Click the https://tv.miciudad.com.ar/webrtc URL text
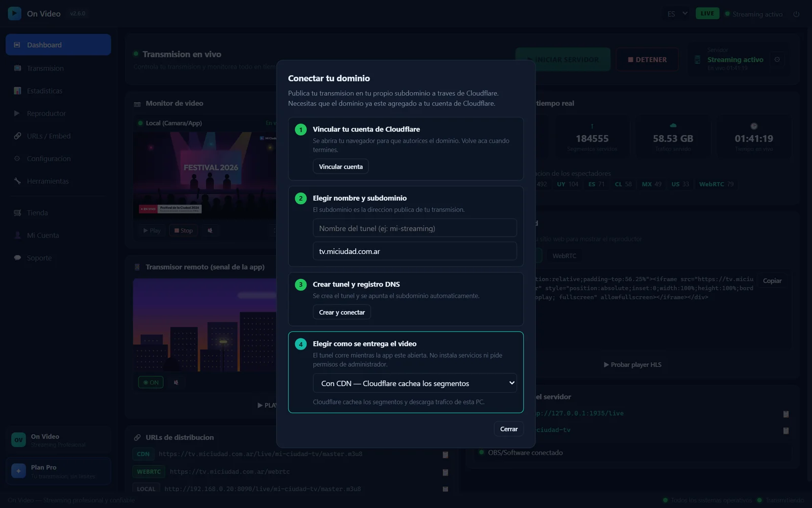 click(x=230, y=472)
